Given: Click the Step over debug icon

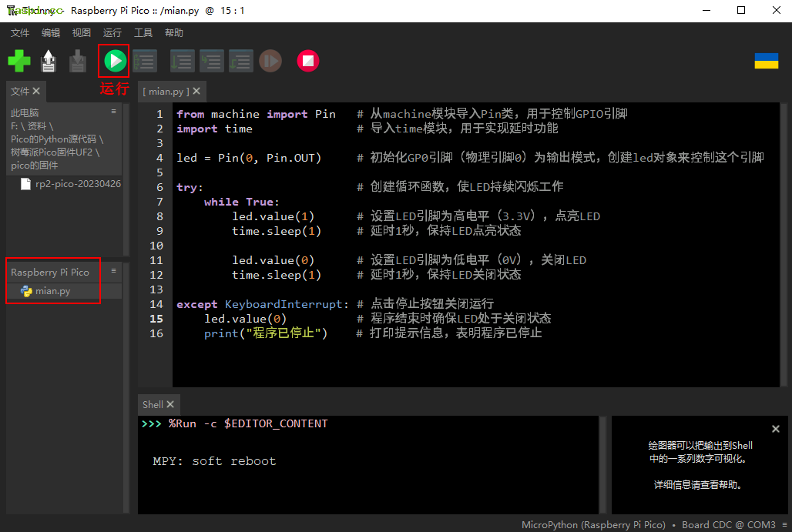Looking at the screenshot, I should coord(183,61).
